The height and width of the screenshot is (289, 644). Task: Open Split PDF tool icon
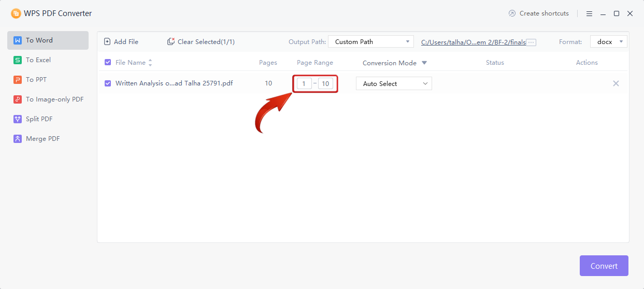17,119
